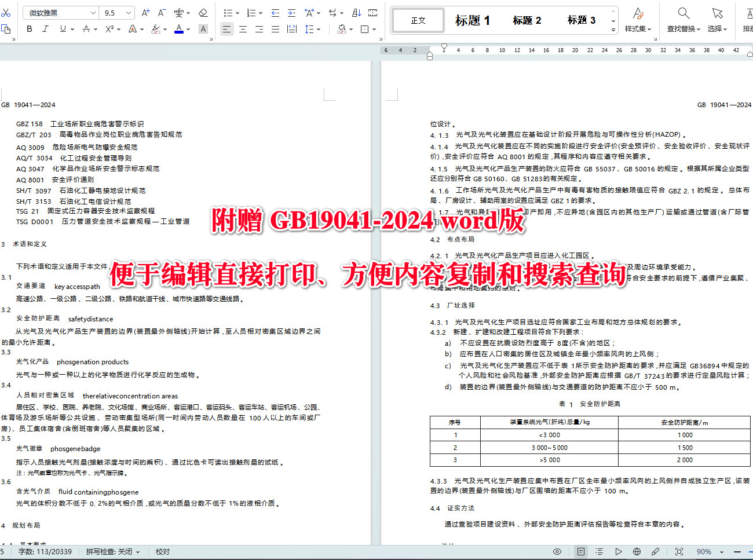Apply the 标题 2 style

point(527,20)
